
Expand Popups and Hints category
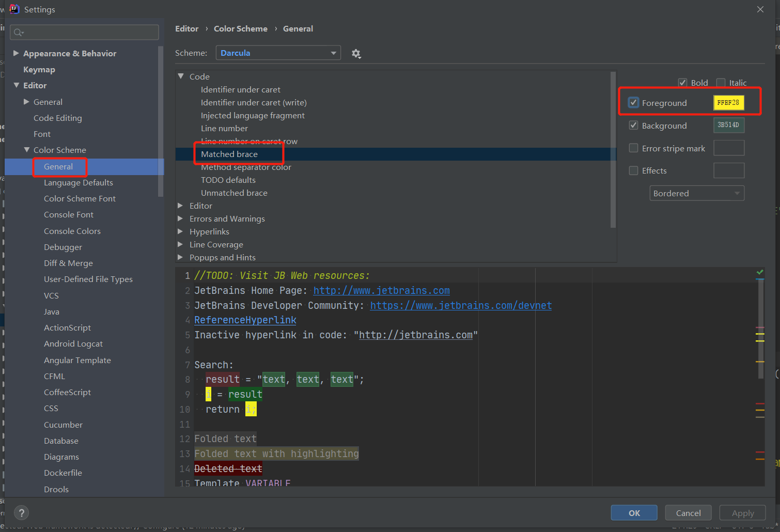click(181, 257)
